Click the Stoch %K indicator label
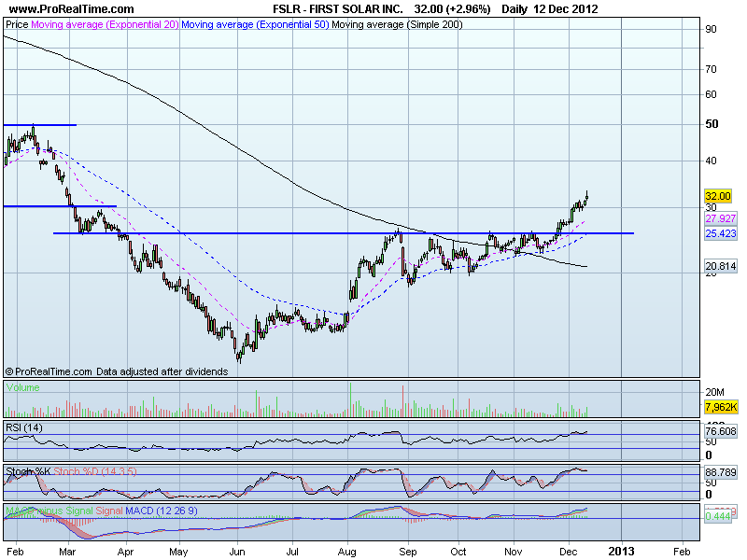The image size is (747, 560). 28,471
